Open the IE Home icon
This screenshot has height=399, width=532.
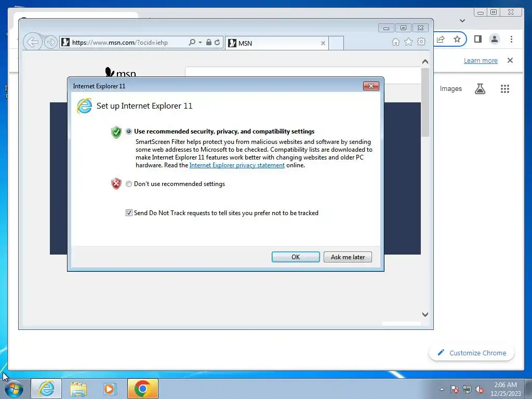coord(395,42)
